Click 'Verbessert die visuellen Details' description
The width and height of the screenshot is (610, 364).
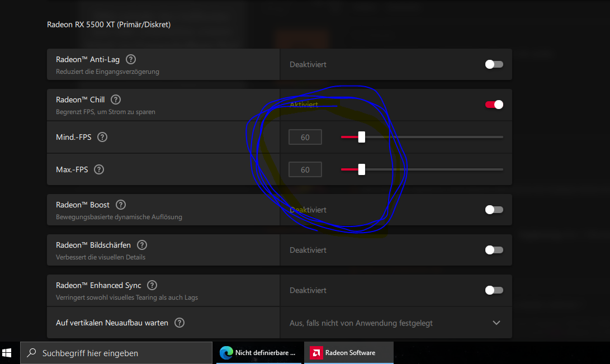[101, 257]
